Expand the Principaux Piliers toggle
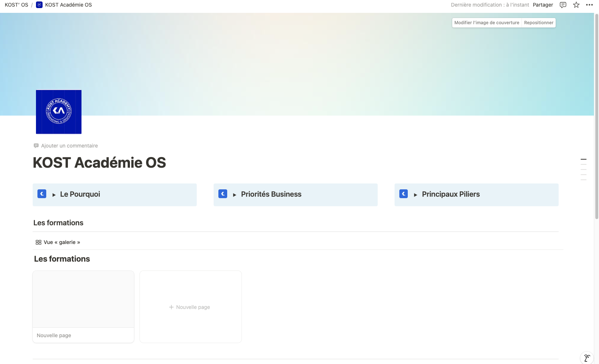This screenshot has height=364, width=599. pos(415,195)
